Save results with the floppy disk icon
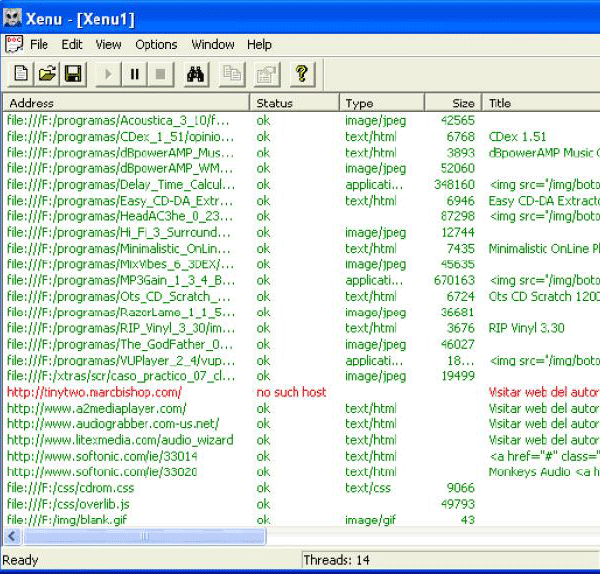This screenshot has height=574, width=600. pyautogui.click(x=73, y=74)
